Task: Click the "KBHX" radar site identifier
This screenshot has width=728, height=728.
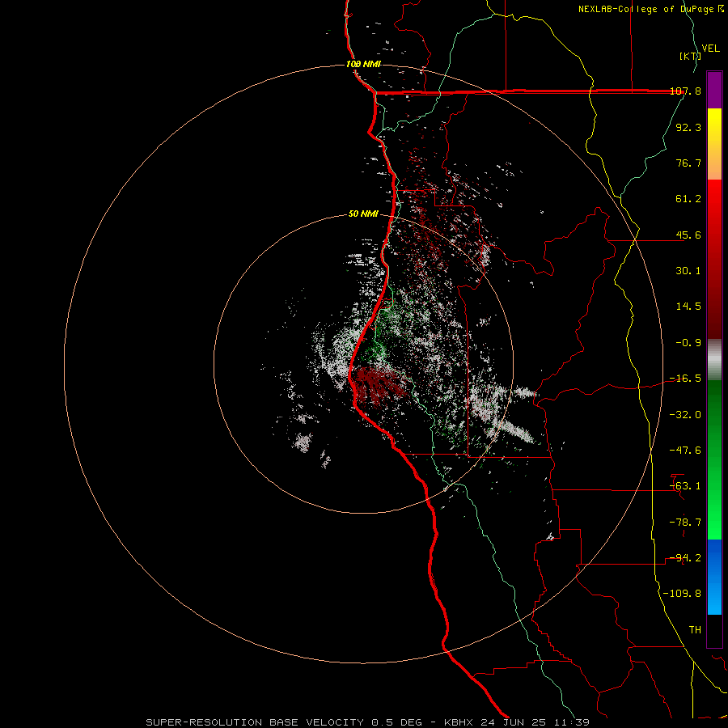Action: click(x=458, y=722)
